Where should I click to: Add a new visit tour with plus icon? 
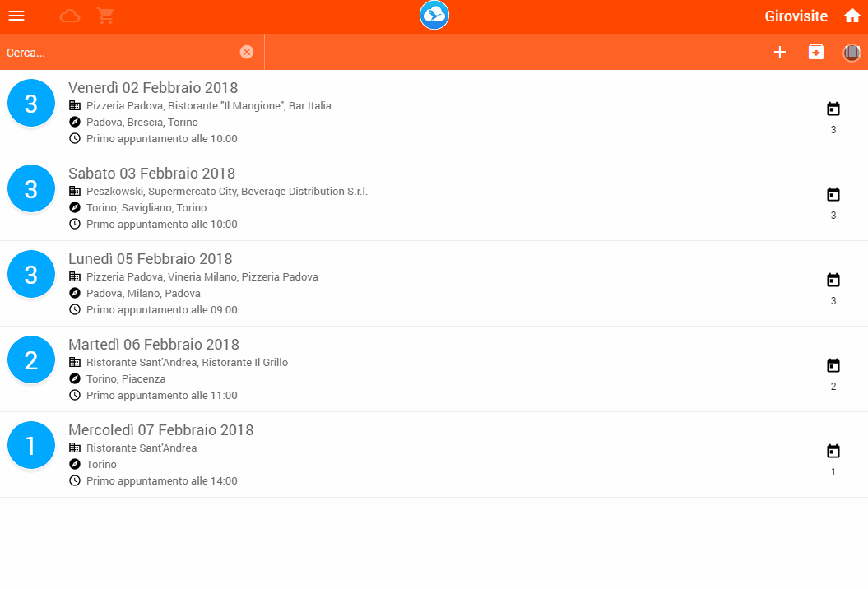(x=780, y=52)
